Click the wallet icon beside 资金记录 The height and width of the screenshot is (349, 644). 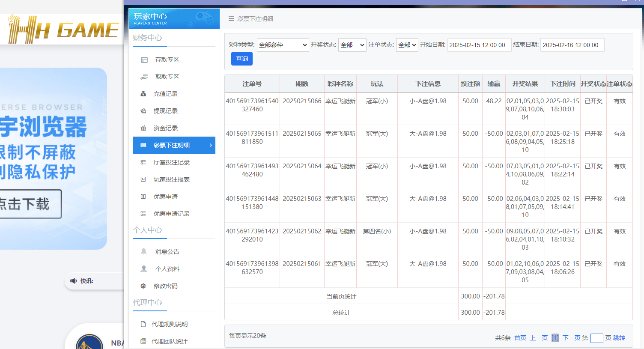tap(144, 128)
